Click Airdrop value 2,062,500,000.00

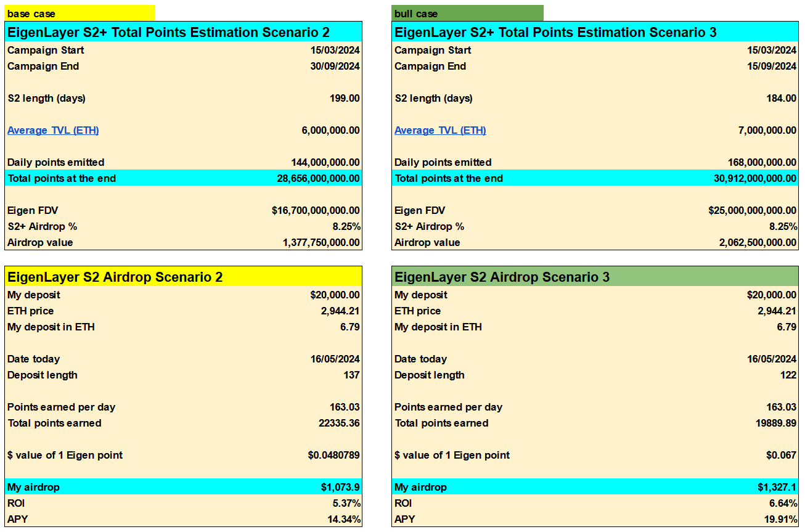(758, 242)
